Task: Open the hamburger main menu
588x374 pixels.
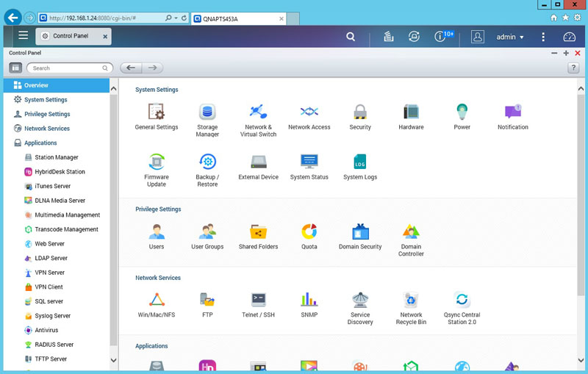Action: tap(24, 35)
